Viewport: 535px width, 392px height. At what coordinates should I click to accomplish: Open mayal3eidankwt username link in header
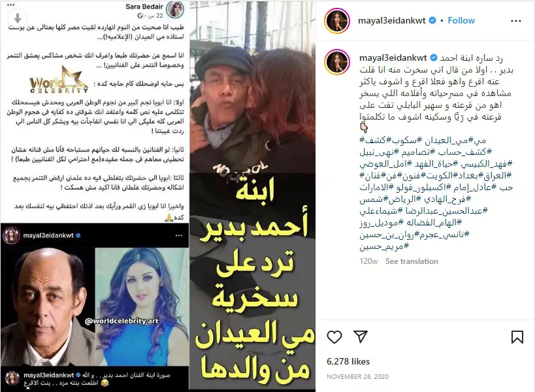(392, 20)
